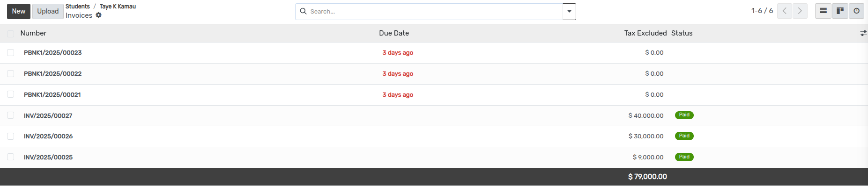Tick checkbox for PBNK1/2025/00023
Screen dimensions: 868x186
click(x=10, y=53)
